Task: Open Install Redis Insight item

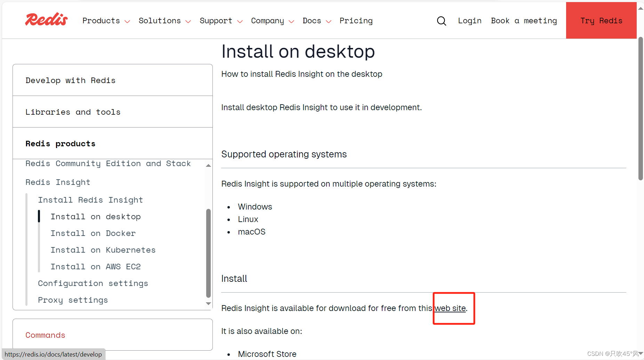Action: tap(90, 200)
